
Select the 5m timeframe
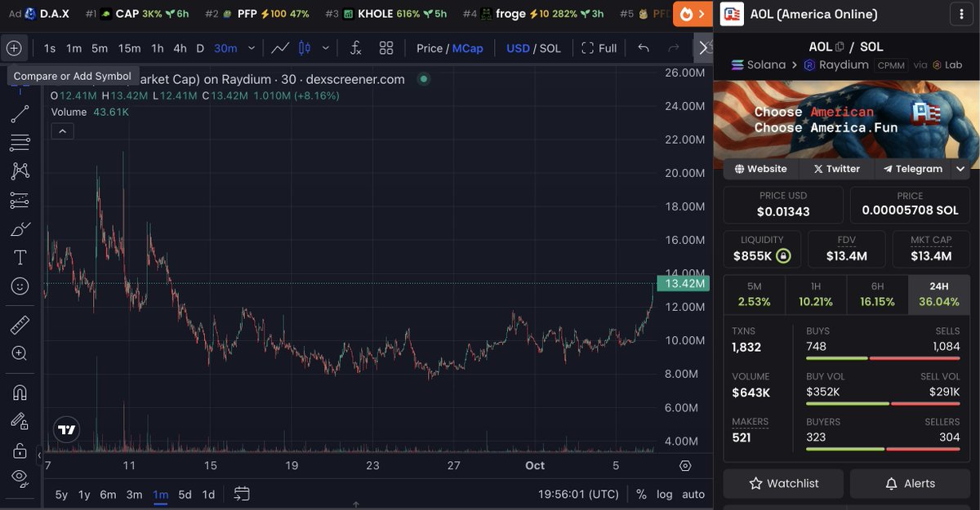coord(99,48)
